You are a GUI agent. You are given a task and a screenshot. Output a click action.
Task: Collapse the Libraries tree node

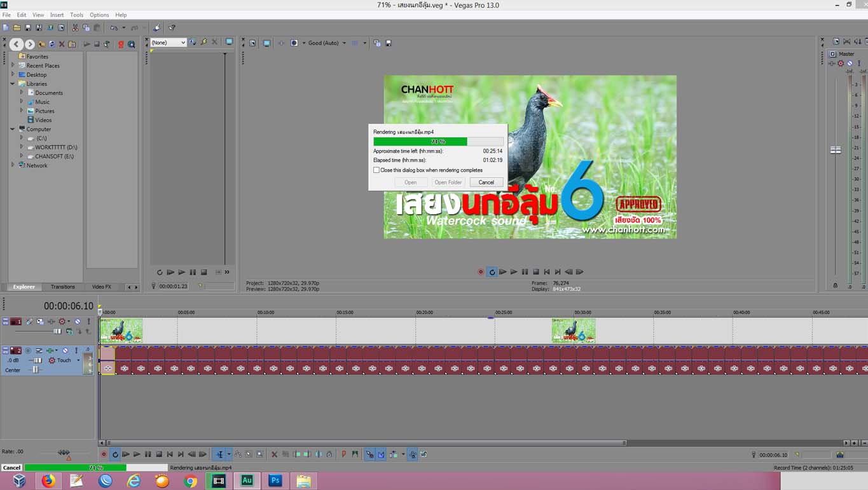(x=13, y=83)
